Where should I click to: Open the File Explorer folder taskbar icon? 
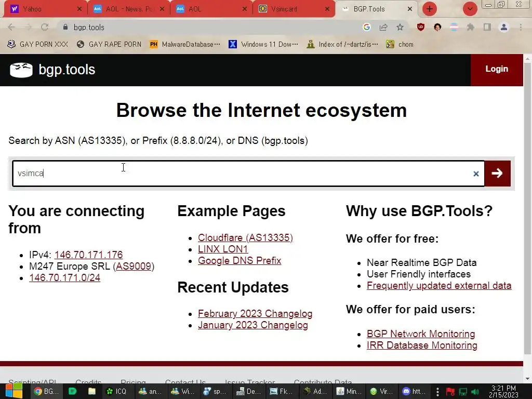coord(92,392)
